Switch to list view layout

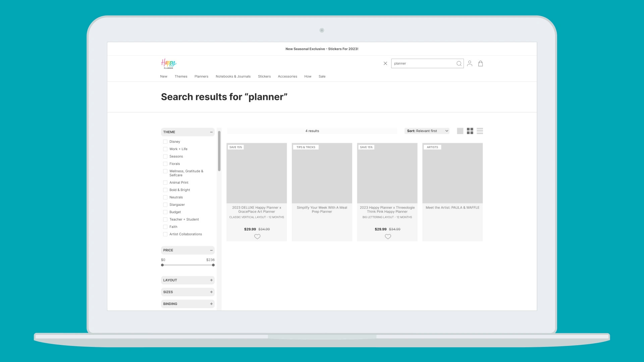(480, 131)
